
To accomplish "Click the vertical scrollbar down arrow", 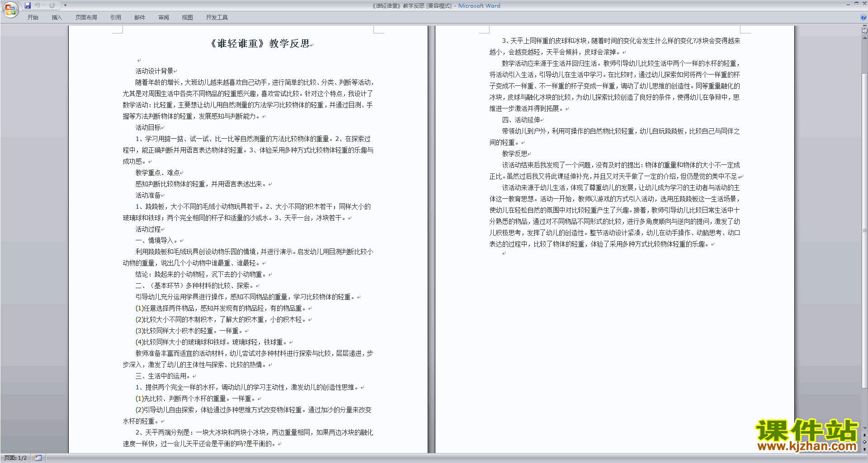I will [864, 428].
